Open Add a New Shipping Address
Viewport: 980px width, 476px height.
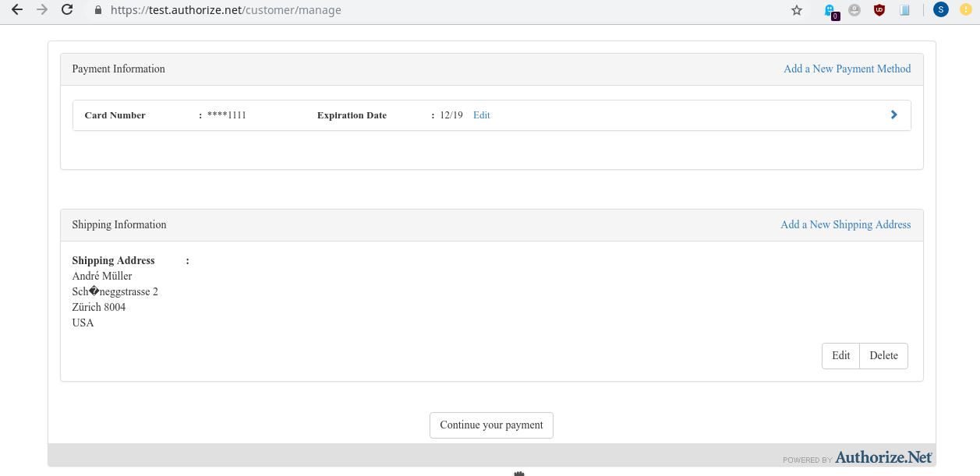(845, 224)
